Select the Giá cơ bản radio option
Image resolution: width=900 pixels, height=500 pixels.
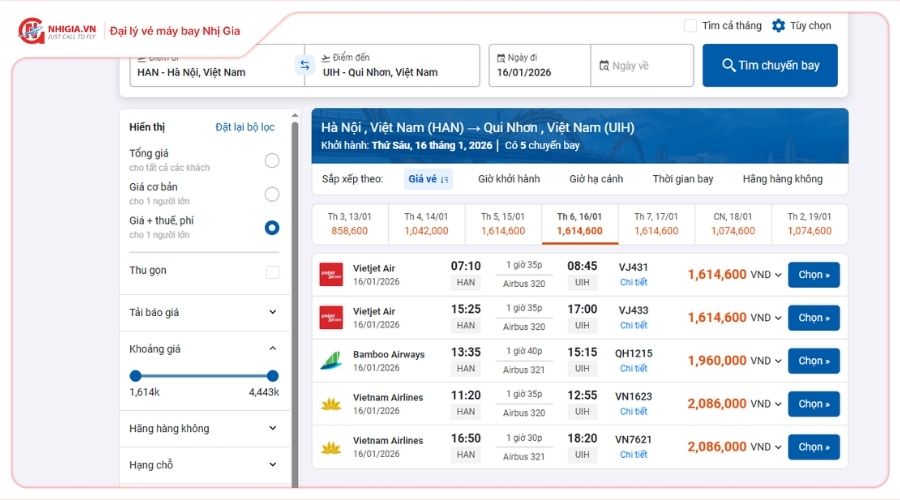click(x=272, y=194)
